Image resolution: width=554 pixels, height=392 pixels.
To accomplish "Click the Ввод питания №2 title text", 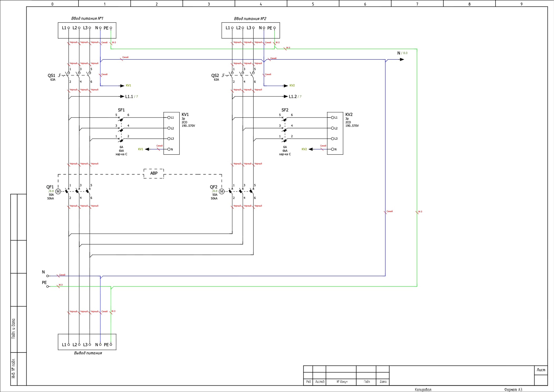I will point(250,19).
